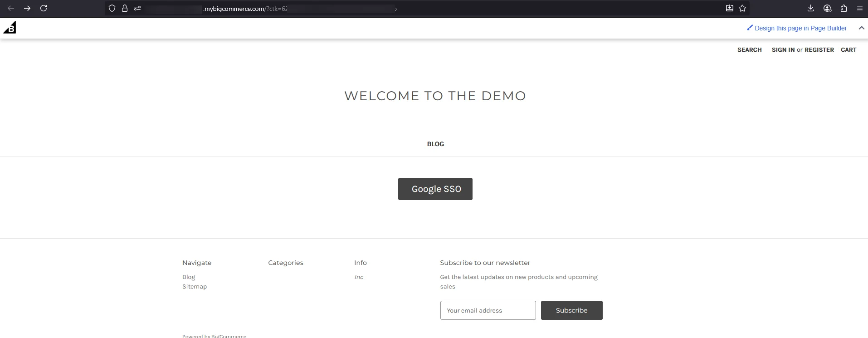Reload the page with the refresh icon
Screen dimensions: 868x338
[x=44, y=8]
